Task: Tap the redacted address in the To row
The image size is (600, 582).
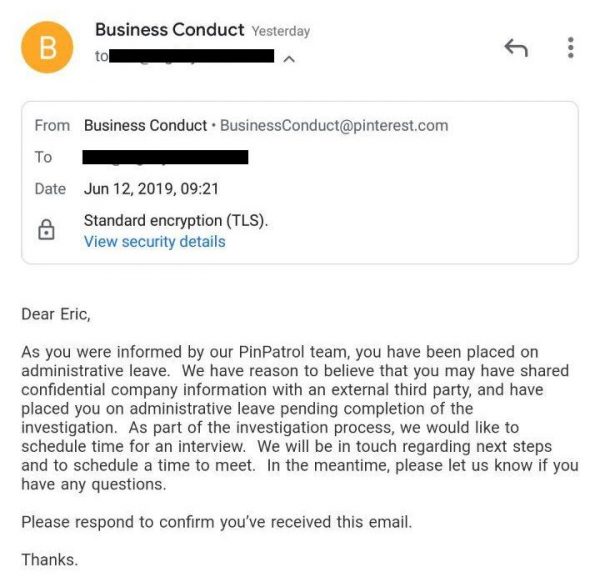Action: coord(165,157)
